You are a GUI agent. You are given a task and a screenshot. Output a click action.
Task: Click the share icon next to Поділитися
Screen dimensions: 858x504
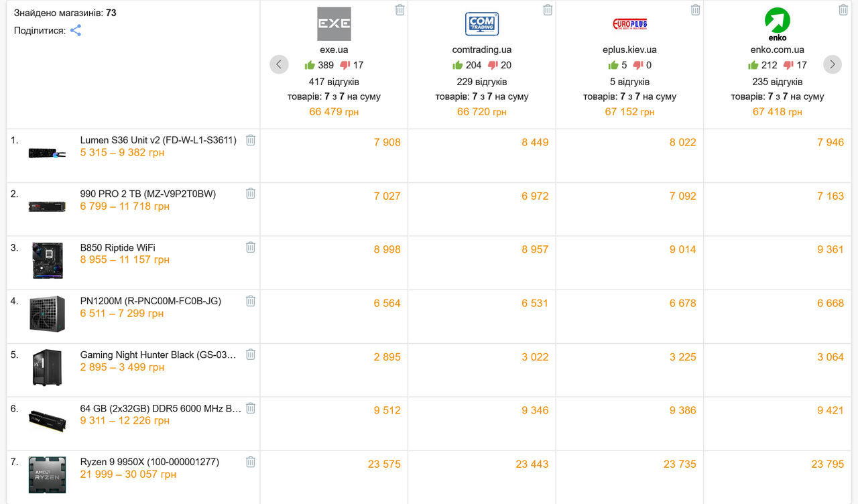[x=76, y=30]
